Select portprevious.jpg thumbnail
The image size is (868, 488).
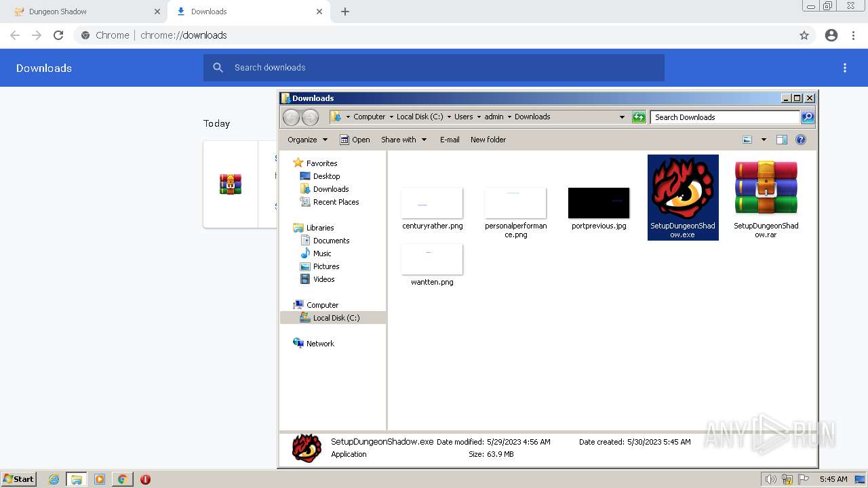[599, 203]
